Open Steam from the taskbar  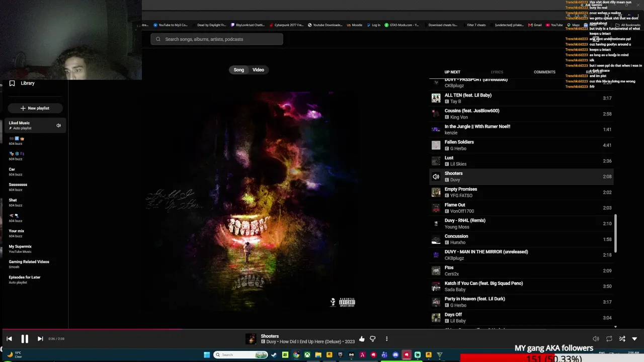coord(274,355)
